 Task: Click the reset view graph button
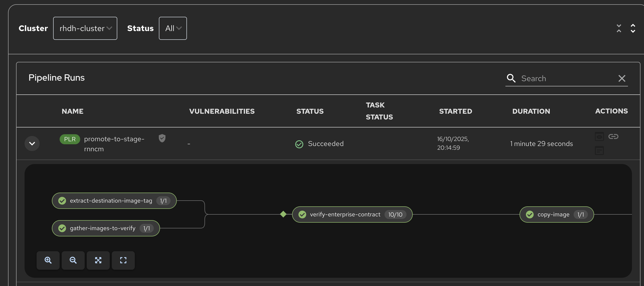123,260
